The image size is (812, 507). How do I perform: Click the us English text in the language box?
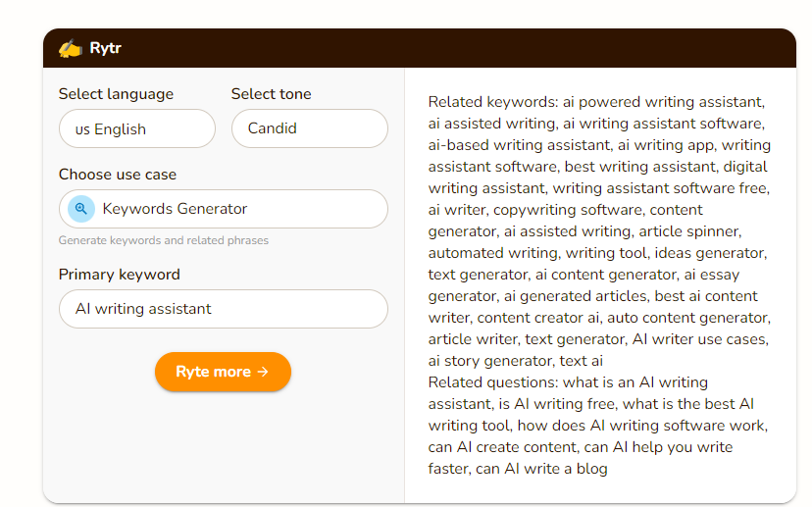(111, 129)
